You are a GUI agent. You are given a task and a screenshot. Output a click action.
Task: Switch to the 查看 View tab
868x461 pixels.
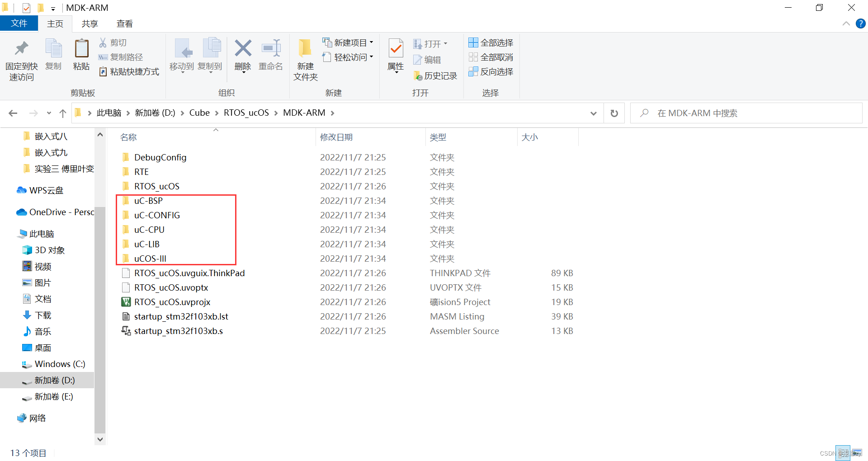click(125, 24)
